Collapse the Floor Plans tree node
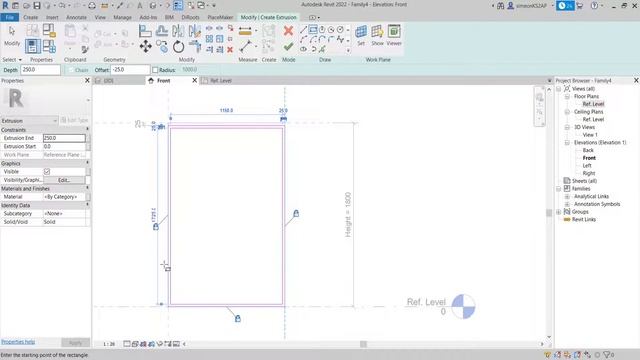 coord(567,96)
